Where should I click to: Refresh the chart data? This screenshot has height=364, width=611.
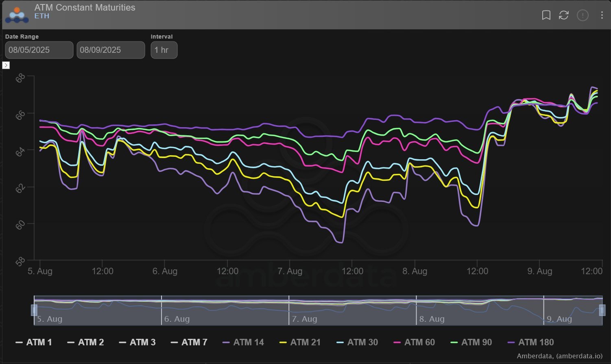564,15
